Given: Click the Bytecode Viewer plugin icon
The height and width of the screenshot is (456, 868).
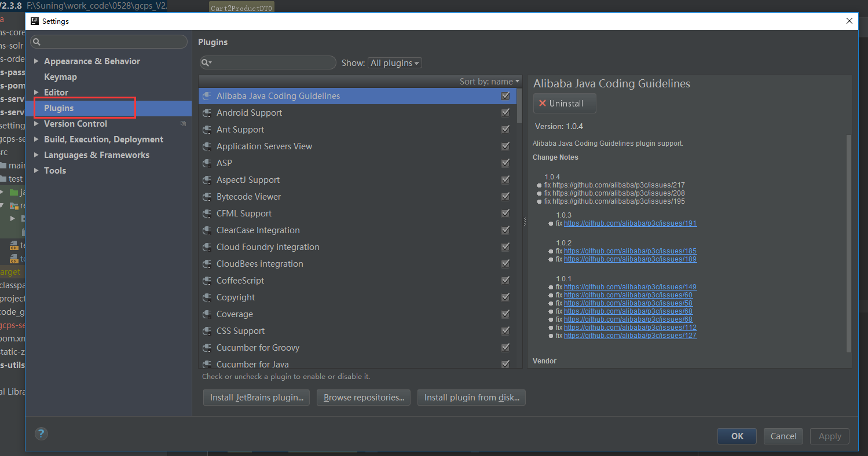Looking at the screenshot, I should pyautogui.click(x=207, y=197).
